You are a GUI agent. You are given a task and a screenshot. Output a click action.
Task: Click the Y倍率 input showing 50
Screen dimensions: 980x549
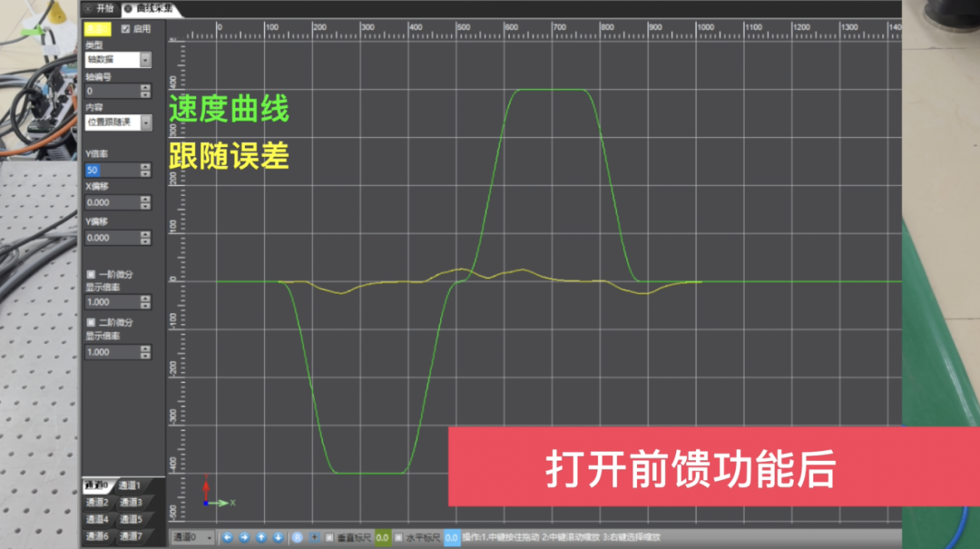point(114,172)
